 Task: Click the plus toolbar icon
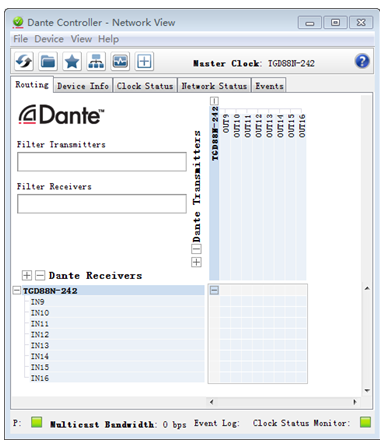pyautogui.click(x=144, y=61)
